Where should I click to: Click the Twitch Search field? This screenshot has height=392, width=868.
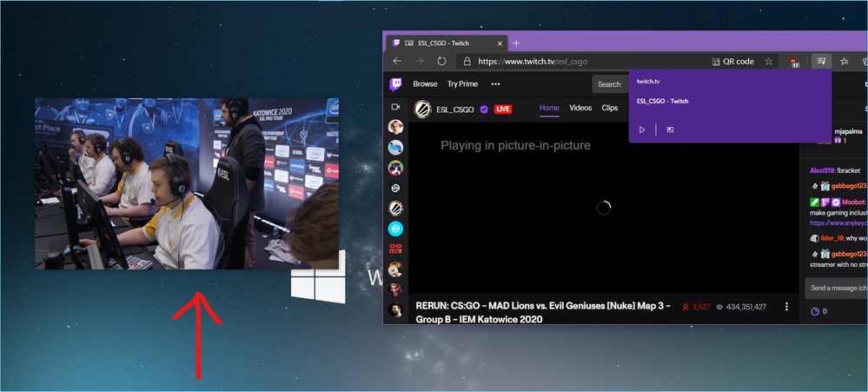click(x=611, y=84)
